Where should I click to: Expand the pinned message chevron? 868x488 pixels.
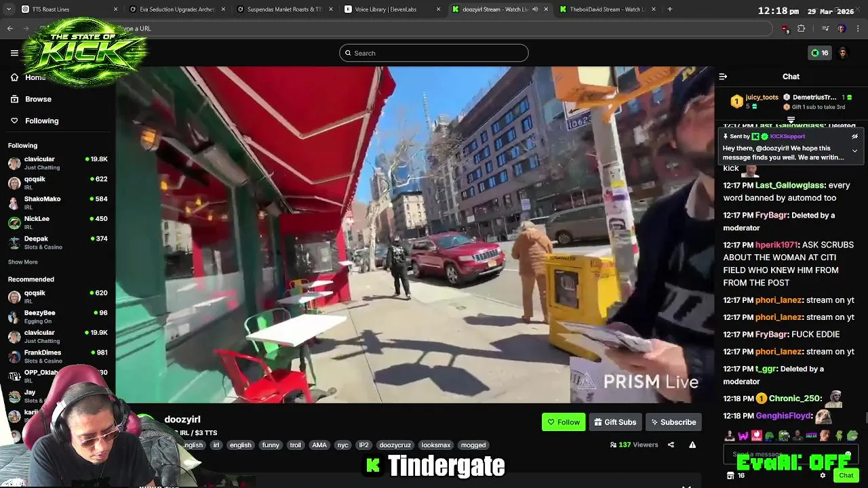coord(854,150)
